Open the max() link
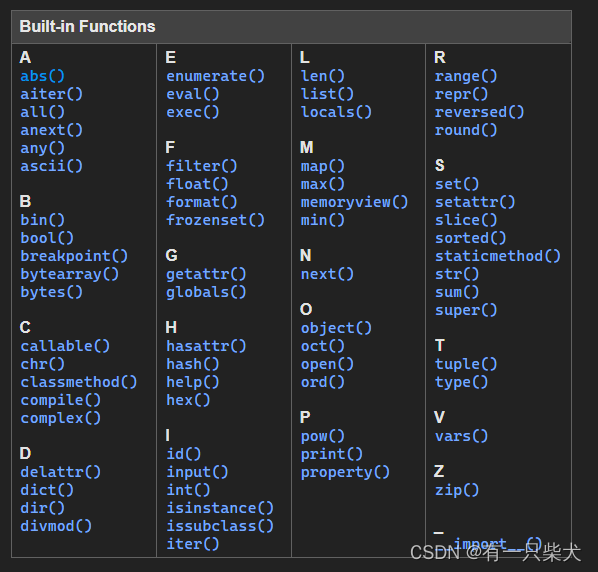 (x=323, y=184)
